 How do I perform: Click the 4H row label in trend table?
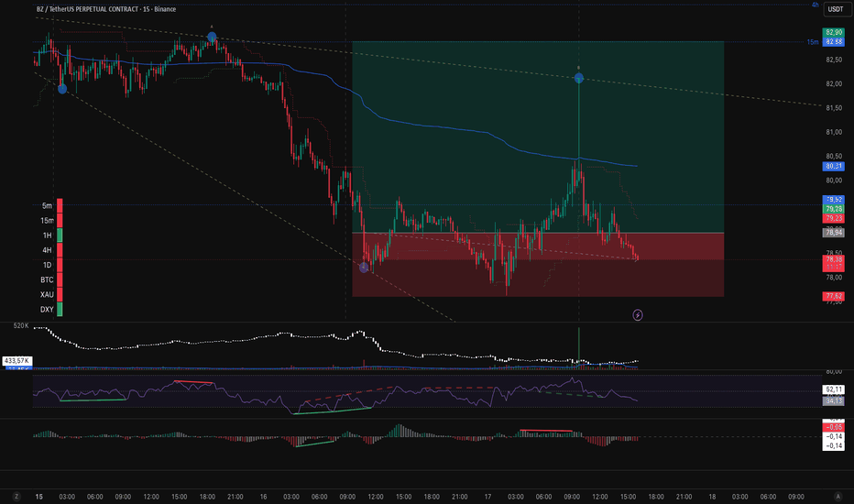[x=48, y=250]
